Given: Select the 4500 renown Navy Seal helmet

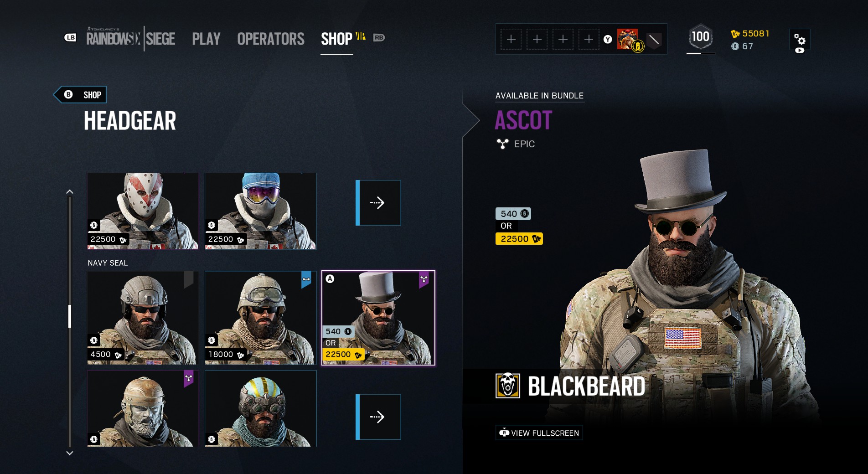Looking at the screenshot, I should pyautogui.click(x=143, y=318).
